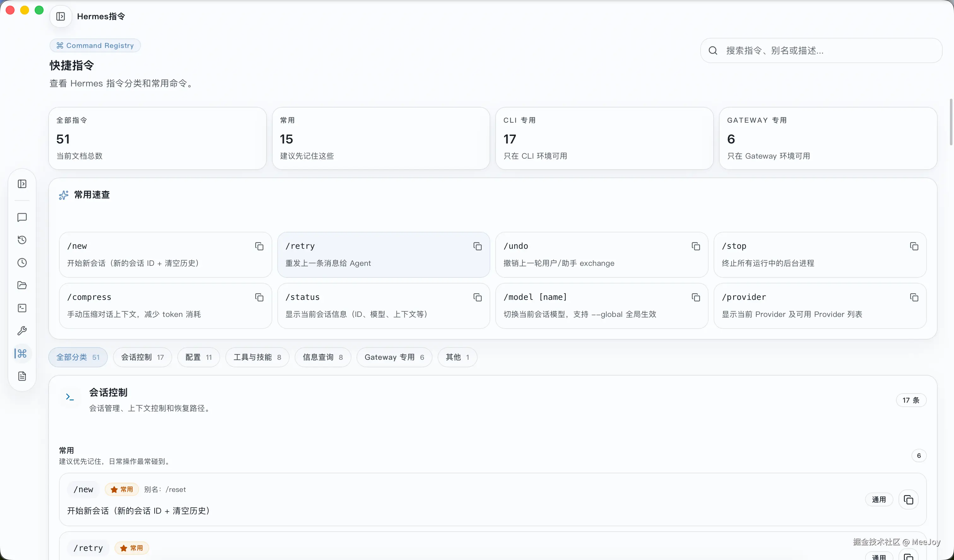This screenshot has height=560, width=954.
Task: Open the document icon in sidebar
Action: point(22,376)
